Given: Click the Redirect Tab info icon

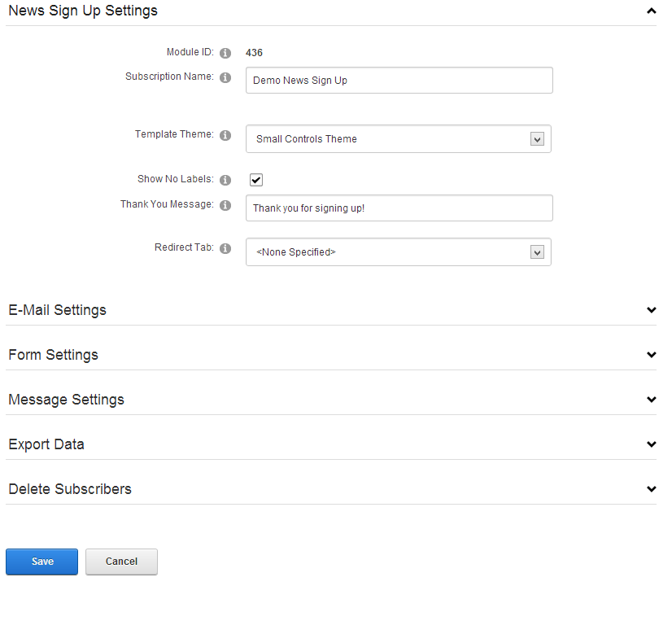Looking at the screenshot, I should point(225,248).
